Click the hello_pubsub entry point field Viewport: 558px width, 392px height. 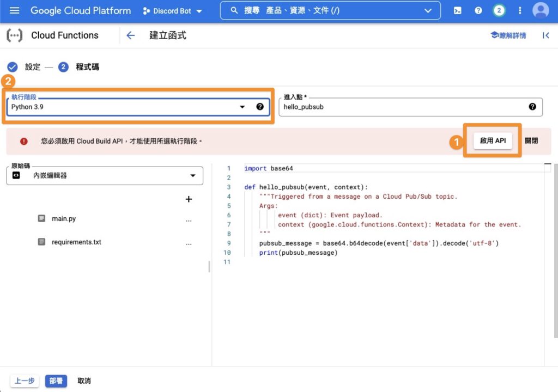(x=403, y=107)
